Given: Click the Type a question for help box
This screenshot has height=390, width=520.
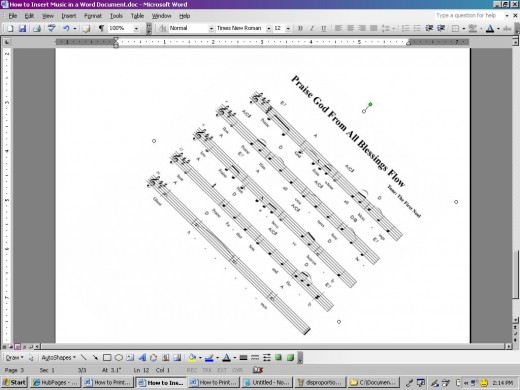Looking at the screenshot, I should pyautogui.click(x=469, y=15).
